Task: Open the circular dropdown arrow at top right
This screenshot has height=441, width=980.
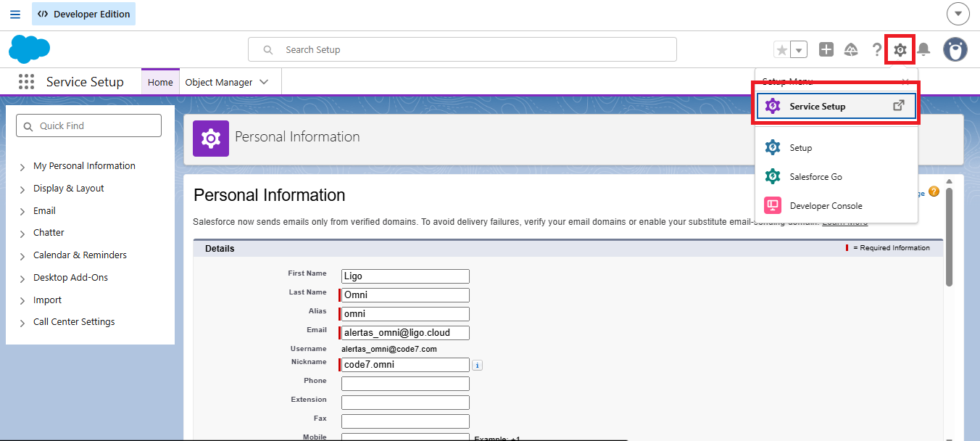Action: 958,14
